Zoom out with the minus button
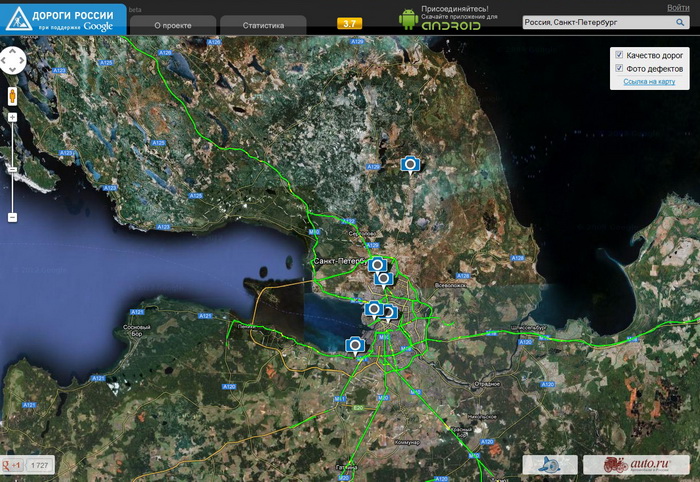The height and width of the screenshot is (482, 700). [x=12, y=216]
